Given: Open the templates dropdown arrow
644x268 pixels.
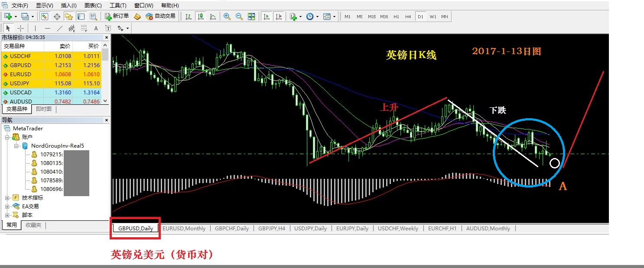Looking at the screenshot, I should [335, 16].
